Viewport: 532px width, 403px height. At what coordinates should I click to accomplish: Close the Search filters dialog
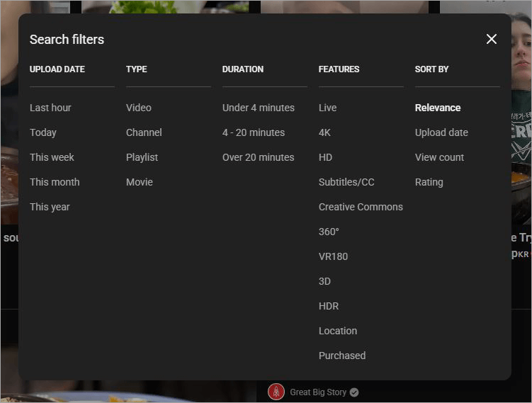492,39
